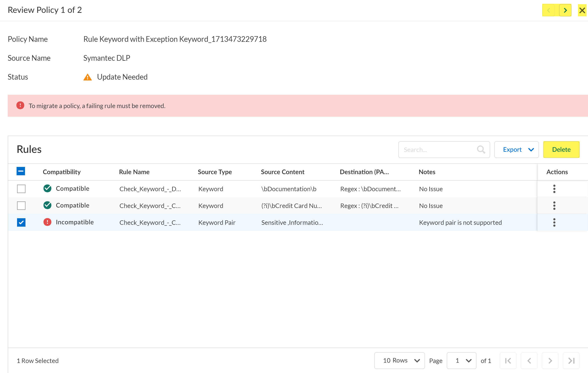Jump to last page of rules

(571, 361)
